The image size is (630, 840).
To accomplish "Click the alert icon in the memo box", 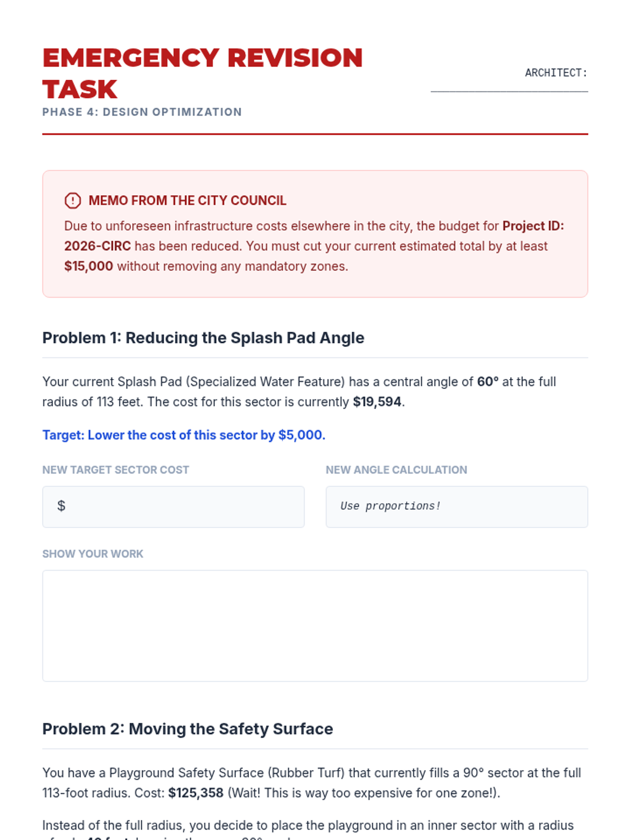I will click(72, 201).
